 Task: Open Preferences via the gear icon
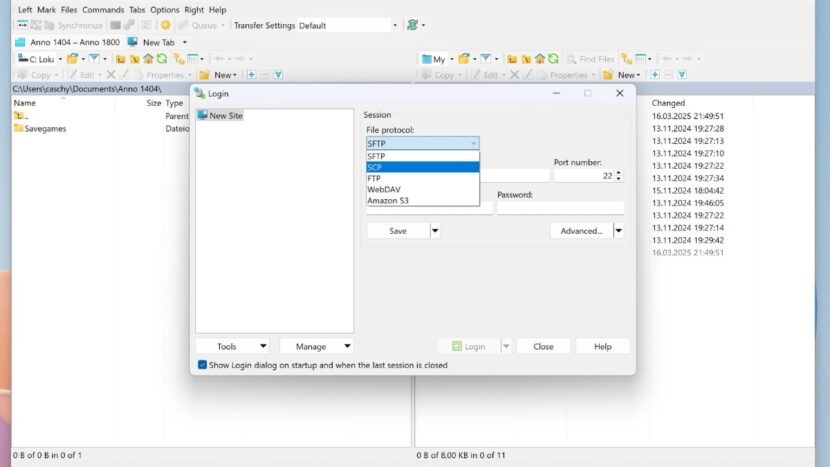tap(165, 25)
